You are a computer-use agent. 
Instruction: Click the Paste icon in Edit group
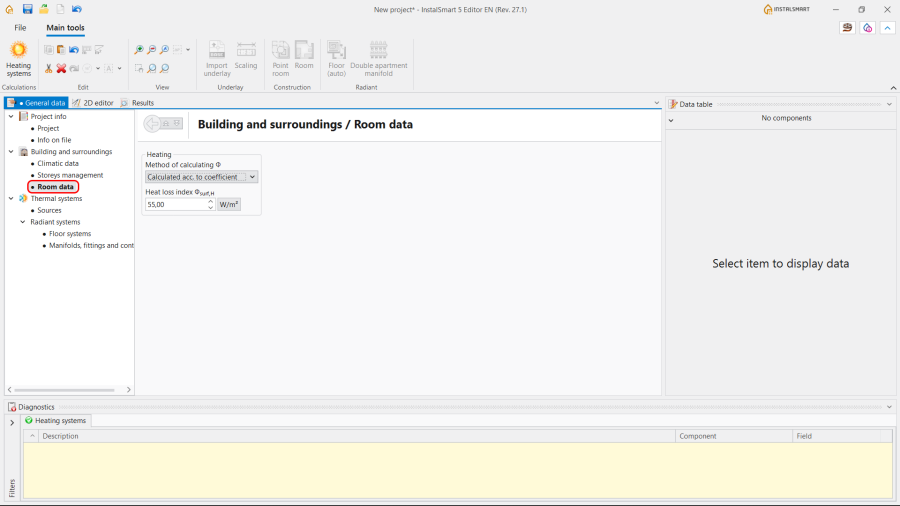[x=61, y=50]
